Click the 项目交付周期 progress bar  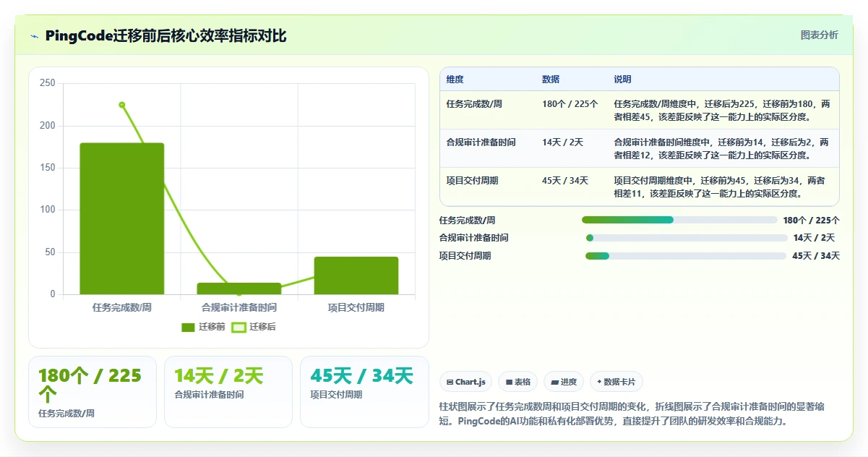point(686,256)
